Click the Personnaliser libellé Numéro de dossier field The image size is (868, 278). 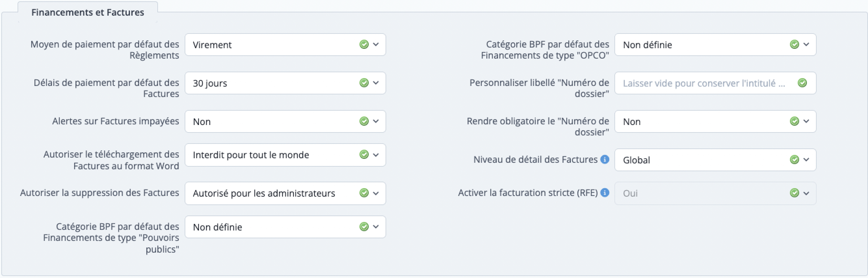click(704, 83)
